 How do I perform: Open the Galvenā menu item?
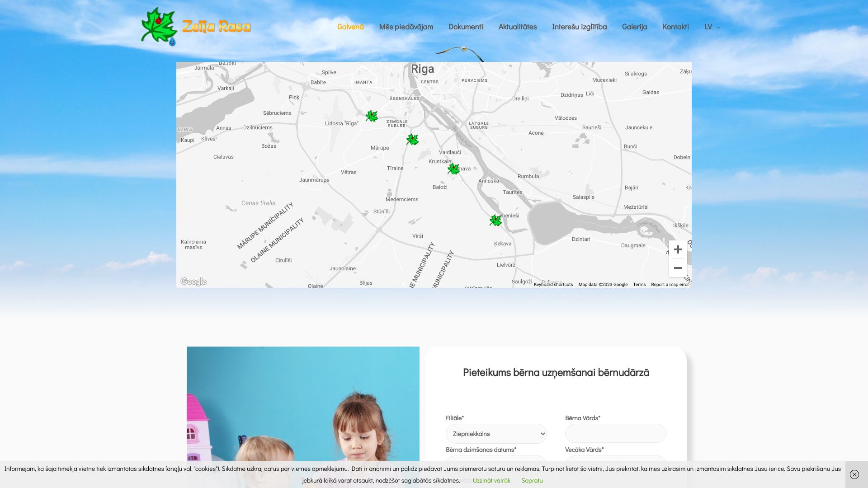(350, 27)
